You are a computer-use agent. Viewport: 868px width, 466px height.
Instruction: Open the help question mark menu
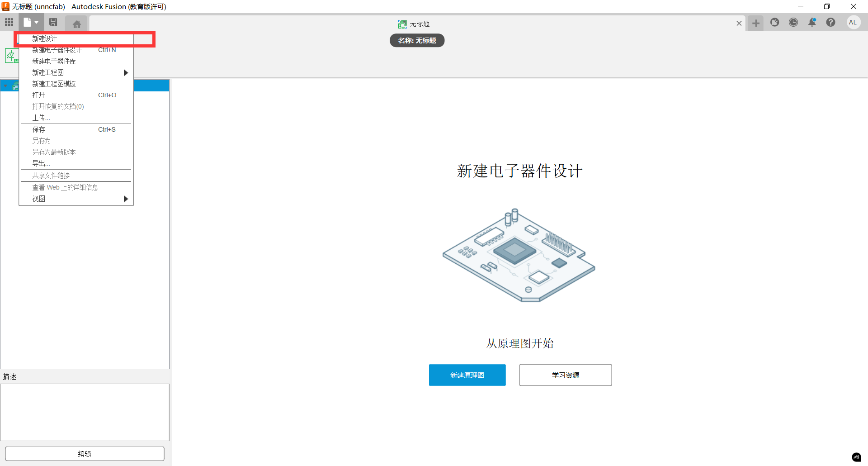coord(830,23)
